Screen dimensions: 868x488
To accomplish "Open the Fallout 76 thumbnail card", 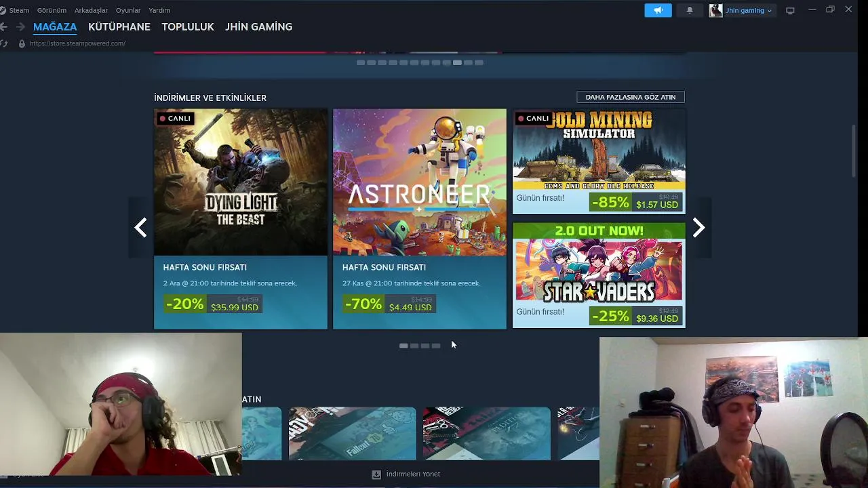I will click(353, 434).
